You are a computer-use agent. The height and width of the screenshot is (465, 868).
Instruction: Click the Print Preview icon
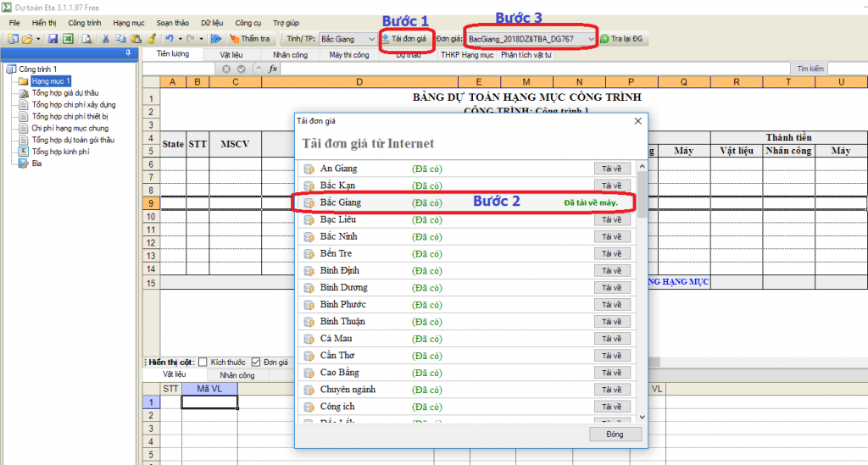click(86, 39)
